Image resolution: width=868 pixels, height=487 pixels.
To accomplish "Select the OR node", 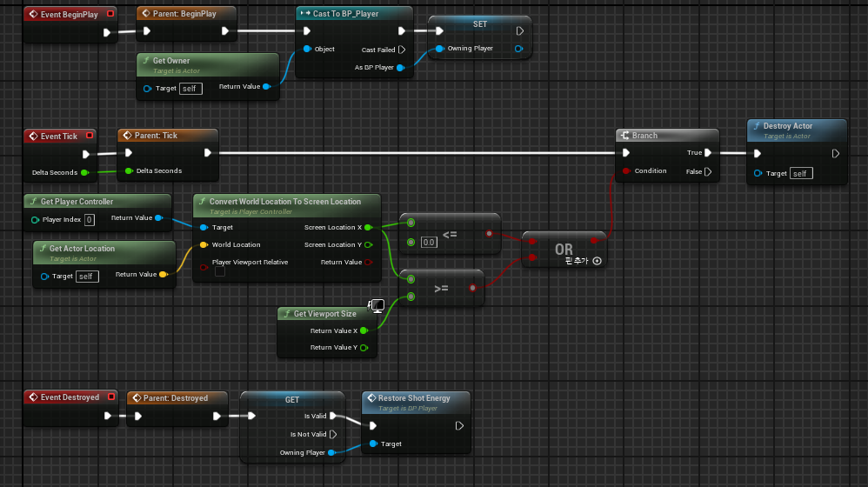I will coord(564,250).
